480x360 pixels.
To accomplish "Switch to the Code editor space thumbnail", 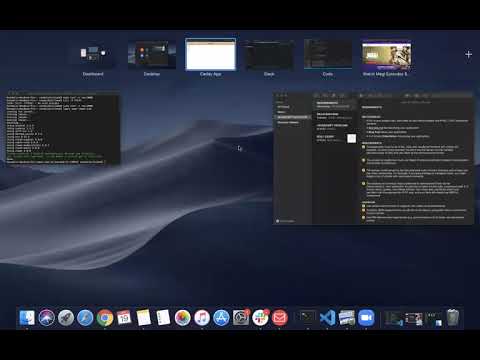I will pyautogui.click(x=328, y=54).
